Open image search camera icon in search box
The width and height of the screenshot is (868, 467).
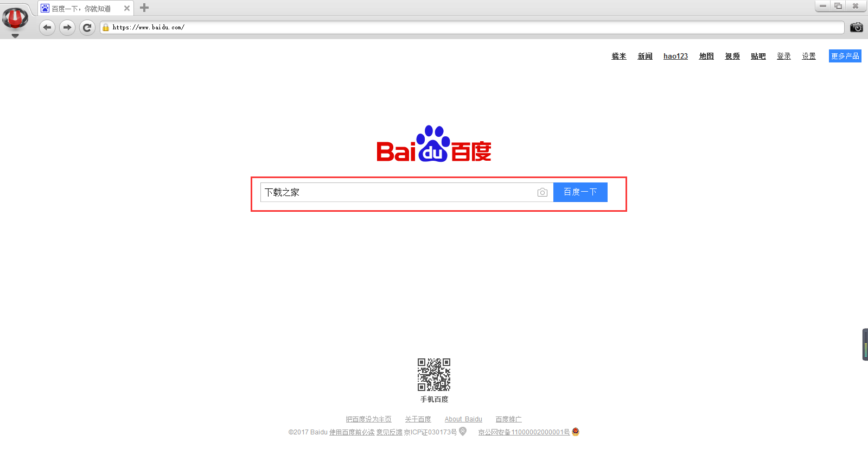[542, 192]
